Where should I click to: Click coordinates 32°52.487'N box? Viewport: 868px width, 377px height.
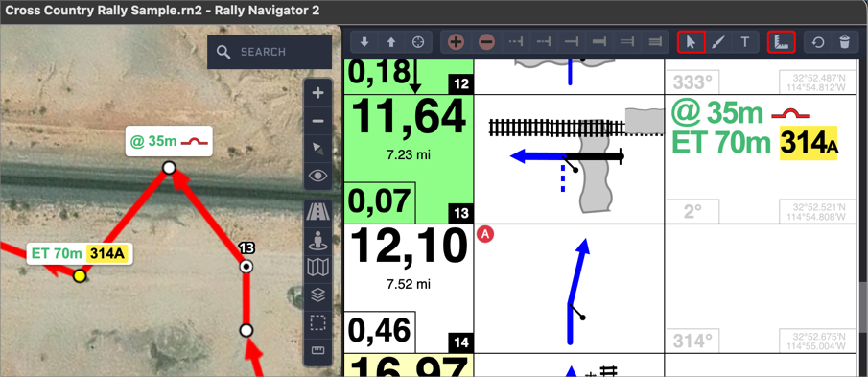[816, 82]
